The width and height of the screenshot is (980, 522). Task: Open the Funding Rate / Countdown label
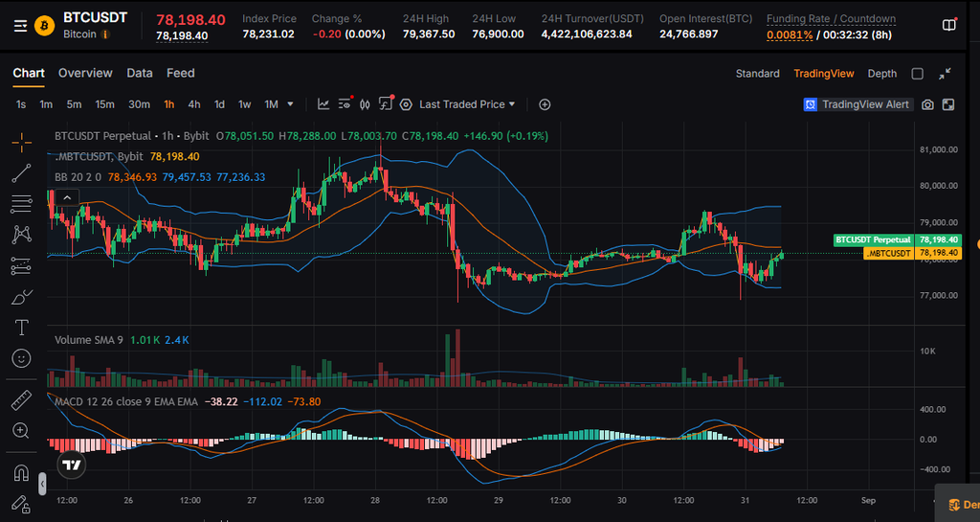(831, 19)
